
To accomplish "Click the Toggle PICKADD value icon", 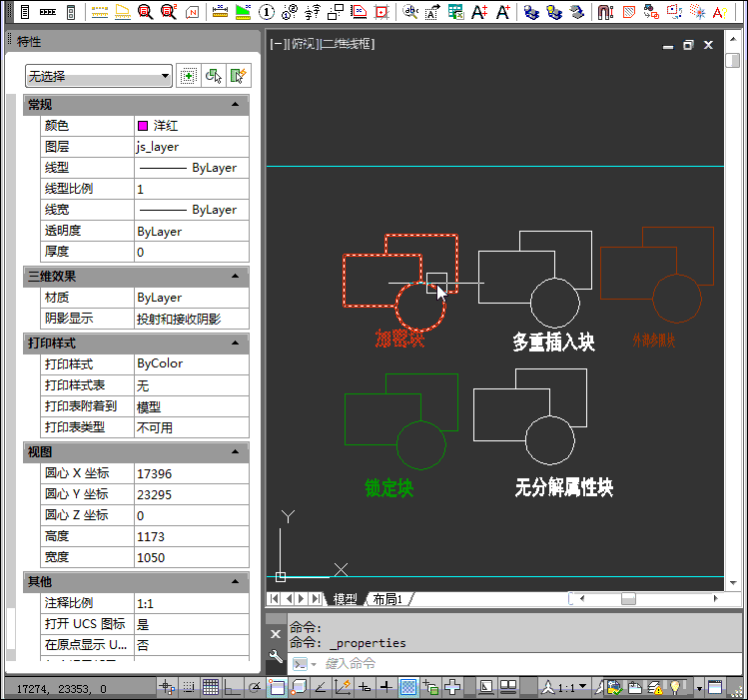I will click(187, 77).
